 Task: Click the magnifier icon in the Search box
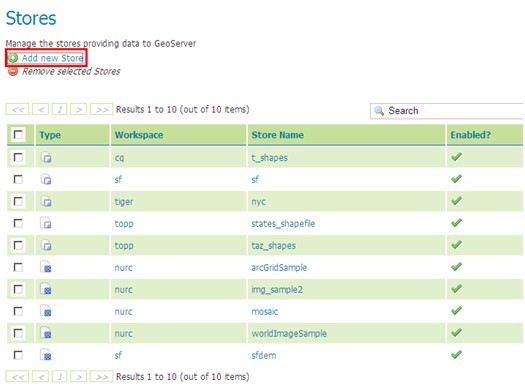click(379, 111)
